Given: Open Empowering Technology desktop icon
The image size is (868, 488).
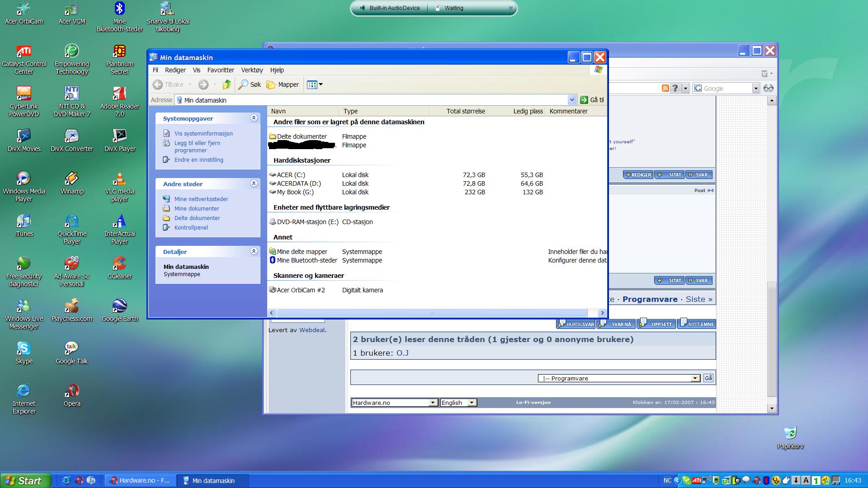Looking at the screenshot, I should tap(71, 59).
